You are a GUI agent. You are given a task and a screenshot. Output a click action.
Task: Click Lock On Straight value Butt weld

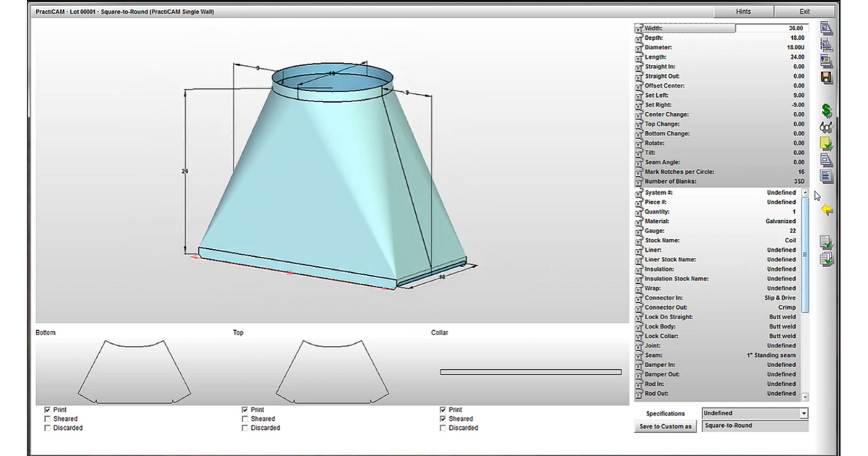click(x=782, y=316)
